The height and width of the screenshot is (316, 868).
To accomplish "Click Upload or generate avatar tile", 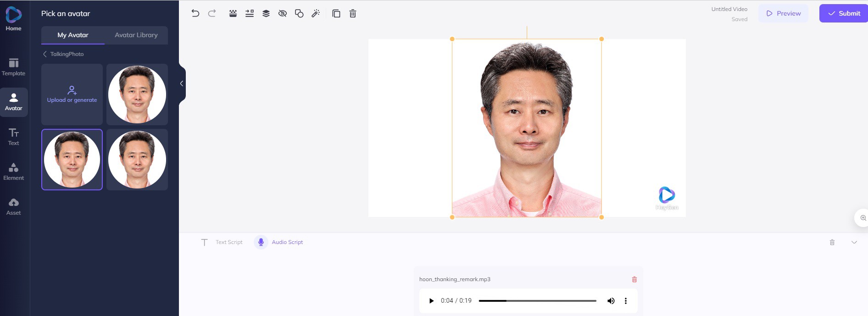I will coord(72,94).
